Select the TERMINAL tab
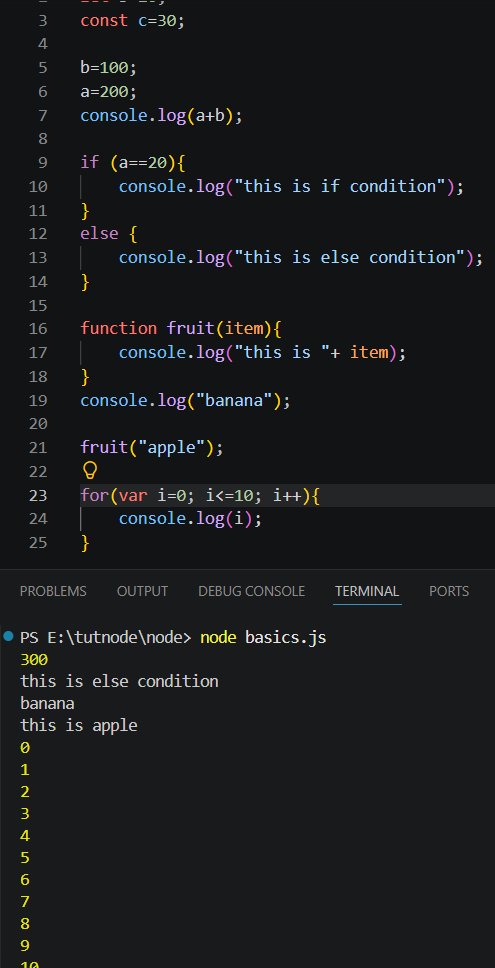Image resolution: width=495 pixels, height=968 pixels. (367, 591)
